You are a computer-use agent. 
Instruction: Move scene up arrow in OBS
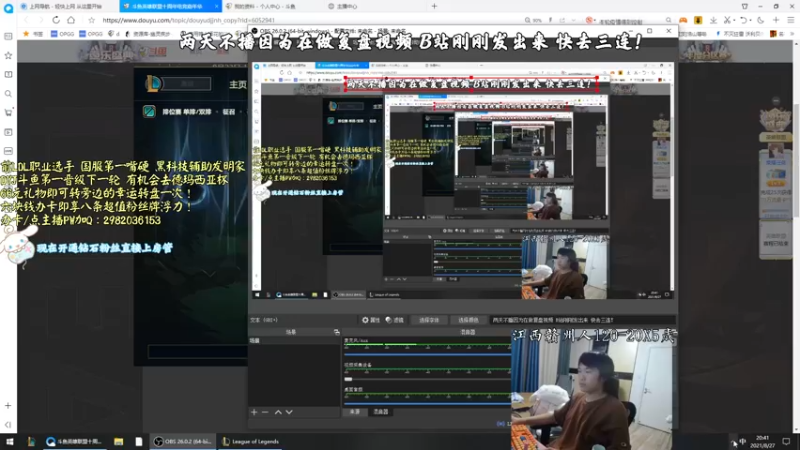[x=278, y=412]
